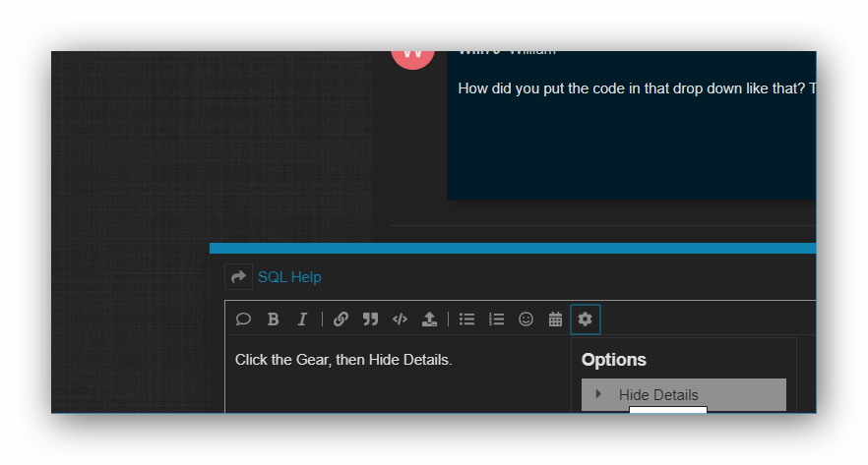The height and width of the screenshot is (465, 868).
Task: Open the emoji picker
Action: click(526, 320)
